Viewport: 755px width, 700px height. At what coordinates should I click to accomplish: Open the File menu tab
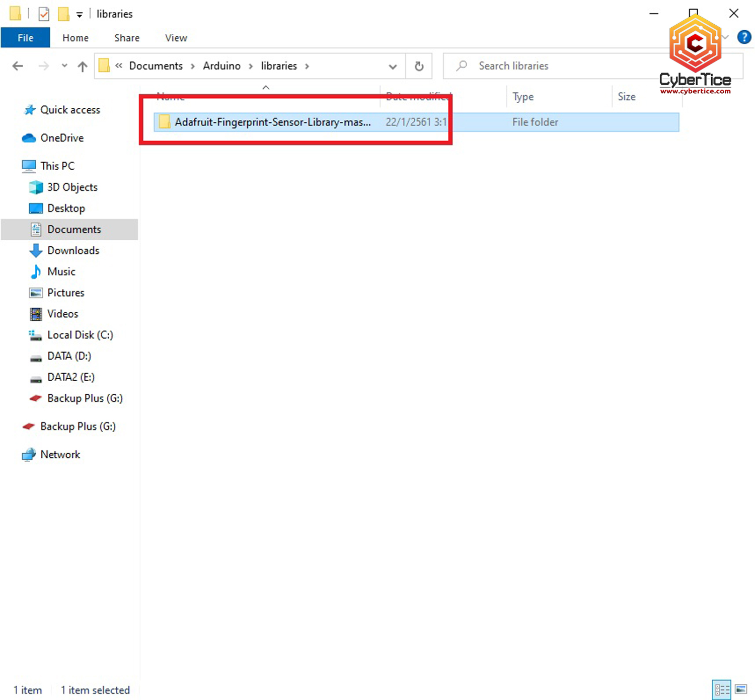point(25,38)
